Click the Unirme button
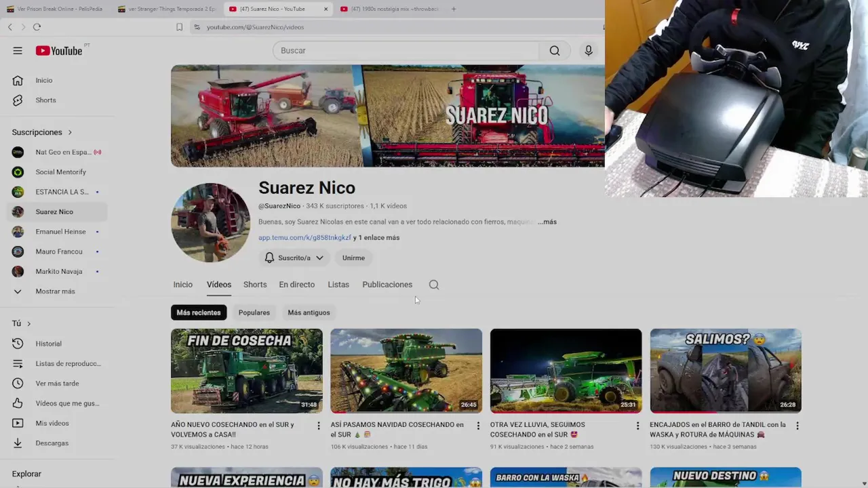This screenshot has height=488, width=868. click(x=353, y=258)
